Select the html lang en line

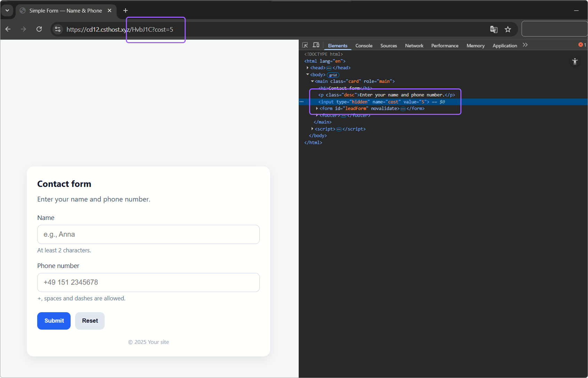tap(325, 61)
